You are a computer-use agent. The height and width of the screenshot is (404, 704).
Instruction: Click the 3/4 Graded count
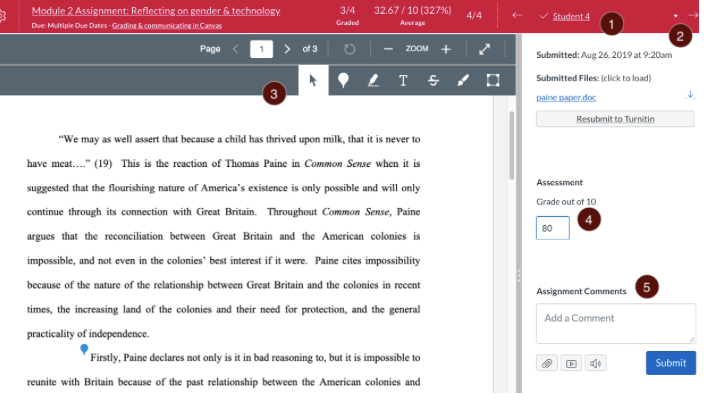[x=348, y=16]
